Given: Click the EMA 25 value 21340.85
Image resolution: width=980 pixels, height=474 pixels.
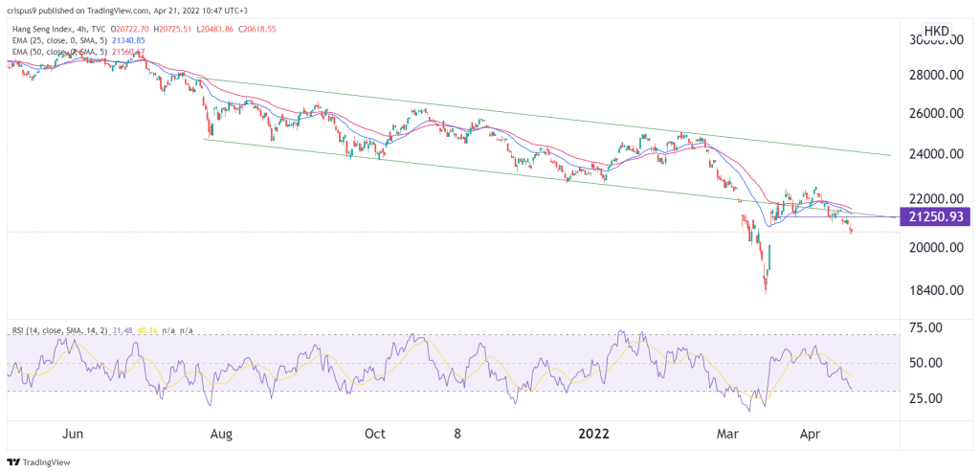Looking at the screenshot, I should (x=128, y=40).
